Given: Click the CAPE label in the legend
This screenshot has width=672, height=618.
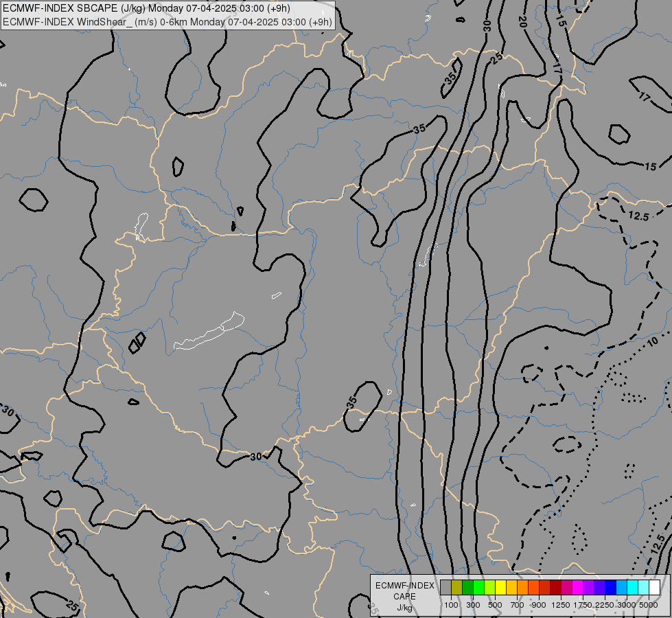Looking at the screenshot, I should coord(404,597).
